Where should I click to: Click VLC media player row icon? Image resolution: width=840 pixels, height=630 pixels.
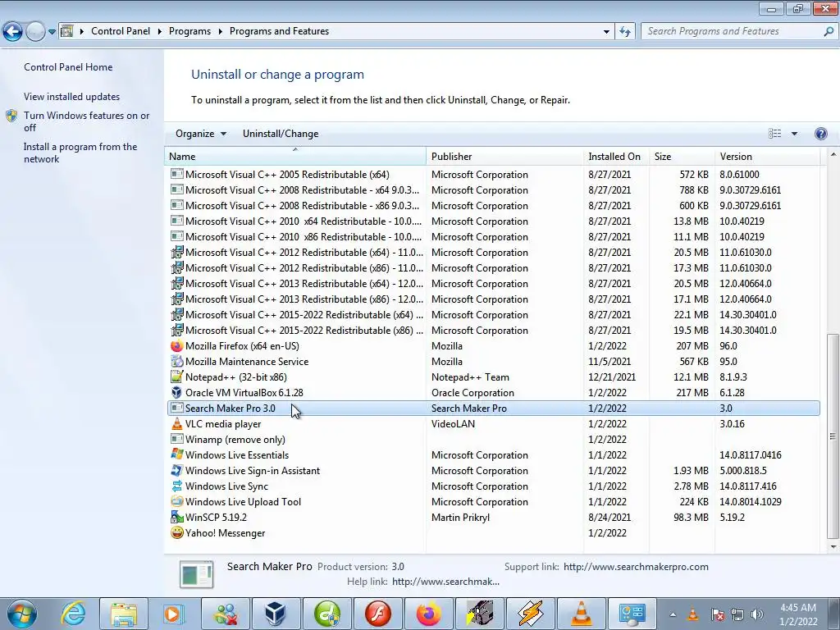[176, 424]
